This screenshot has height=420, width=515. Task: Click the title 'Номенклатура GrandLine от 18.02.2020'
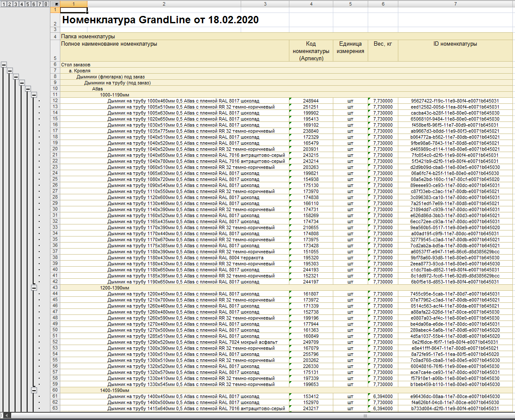(x=160, y=20)
